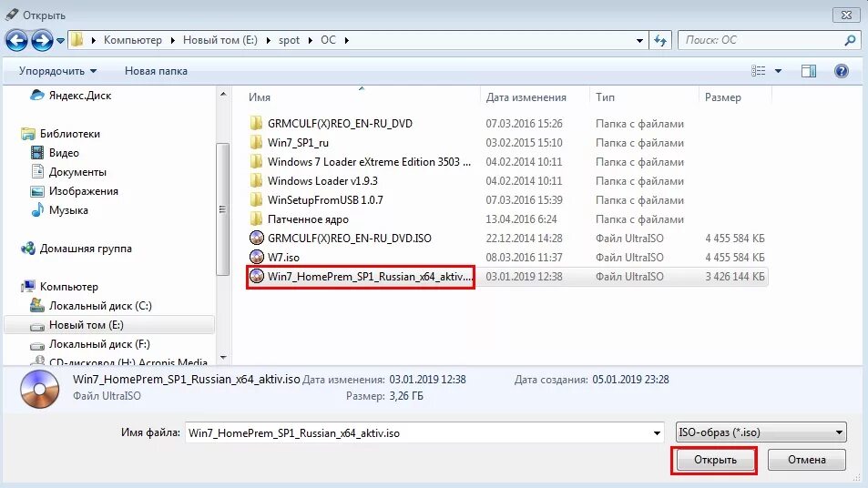Select Новый том (E:) in the sidebar

pos(109,325)
